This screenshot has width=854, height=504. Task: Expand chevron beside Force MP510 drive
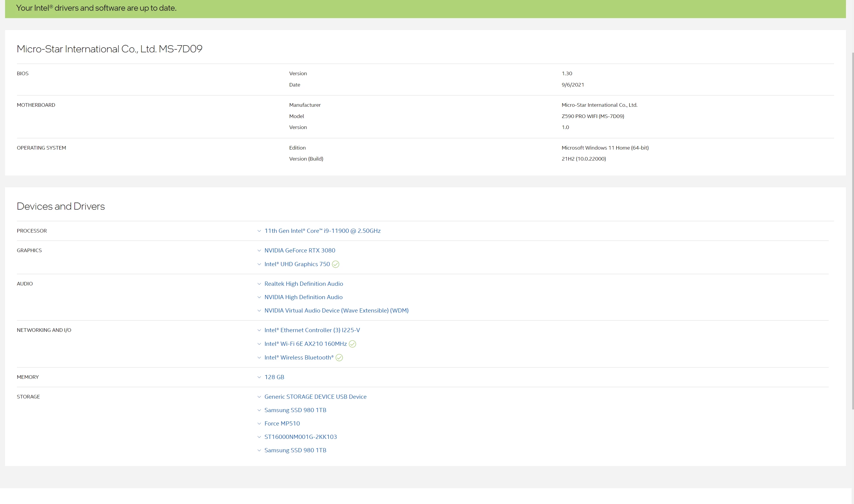pyautogui.click(x=259, y=423)
